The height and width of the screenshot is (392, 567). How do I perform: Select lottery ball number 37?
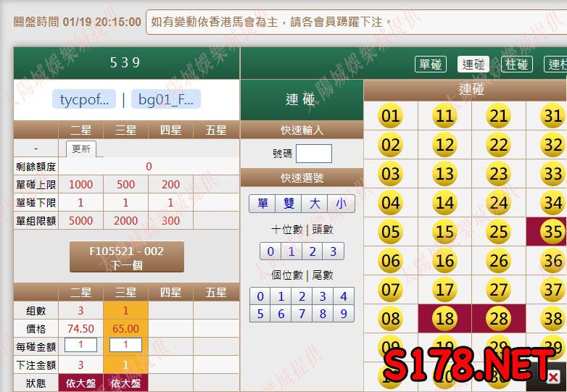pos(553,289)
